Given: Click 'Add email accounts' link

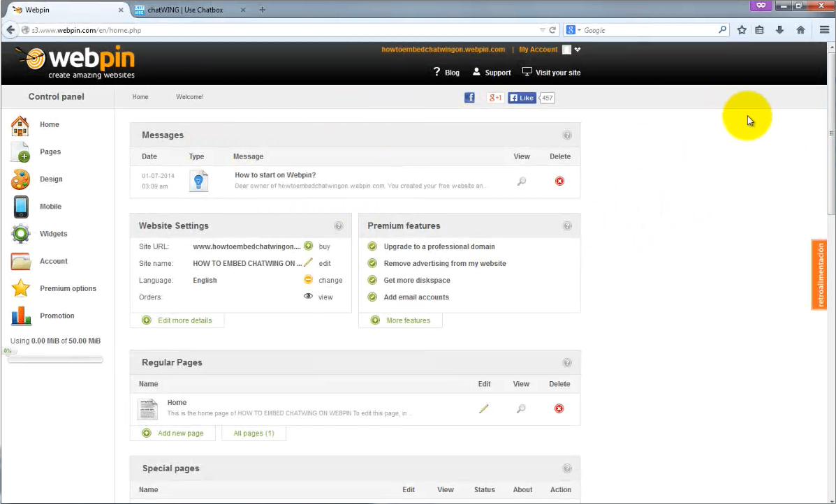Looking at the screenshot, I should click(x=416, y=297).
